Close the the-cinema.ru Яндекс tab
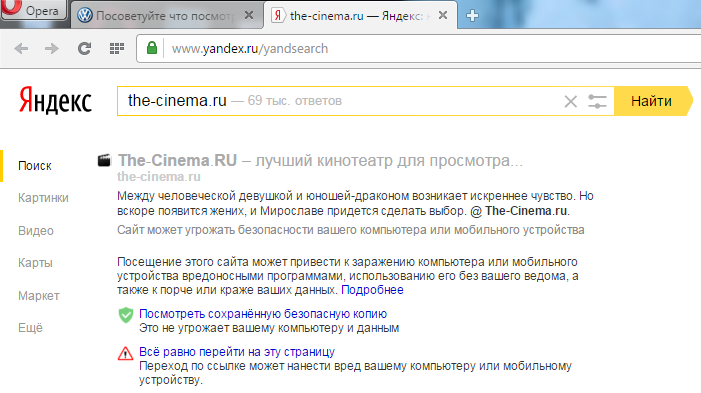Image resolution: width=701 pixels, height=393 pixels. [443, 16]
